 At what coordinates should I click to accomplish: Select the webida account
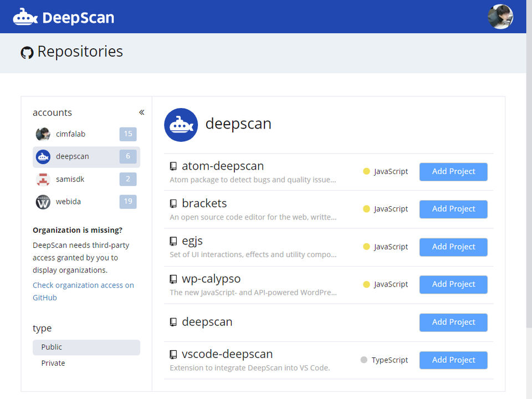click(x=86, y=202)
